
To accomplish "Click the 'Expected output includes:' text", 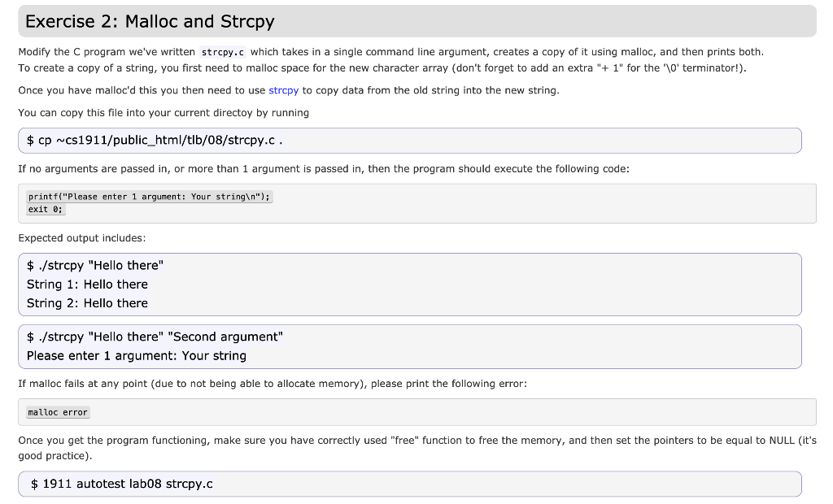I will (x=82, y=238).
